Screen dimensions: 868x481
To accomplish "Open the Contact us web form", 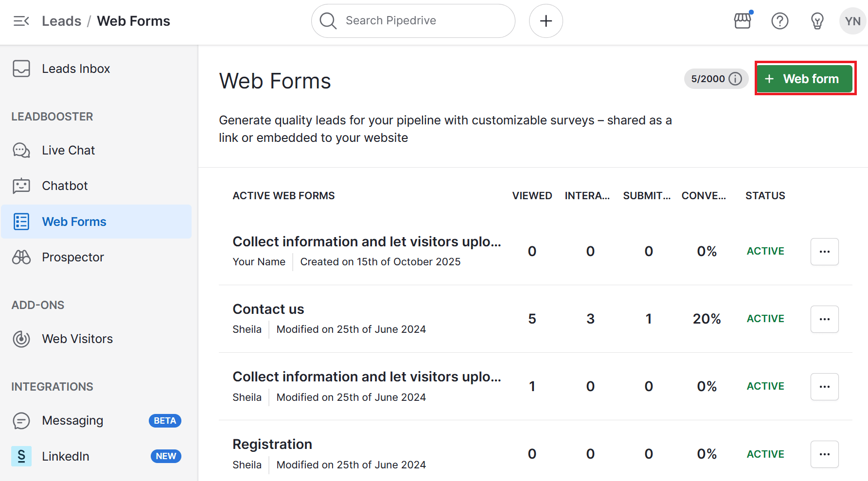I will click(x=268, y=309).
